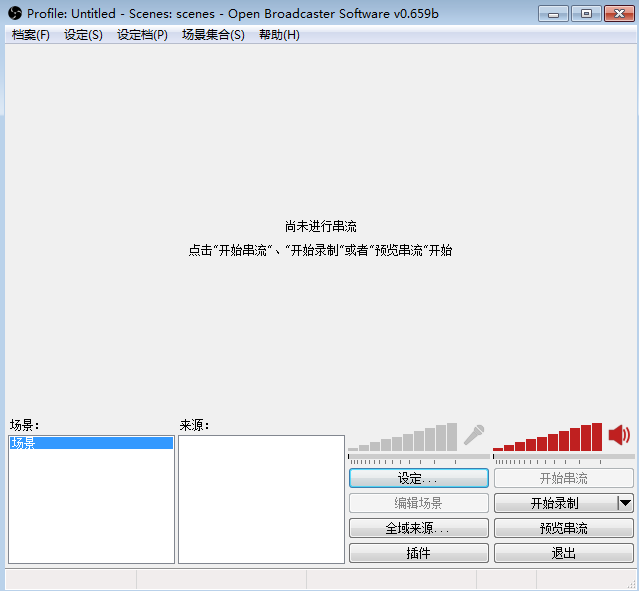Screen dimensions: 639x591
Task: Open the 帮助(H) menu
Action: pos(279,35)
